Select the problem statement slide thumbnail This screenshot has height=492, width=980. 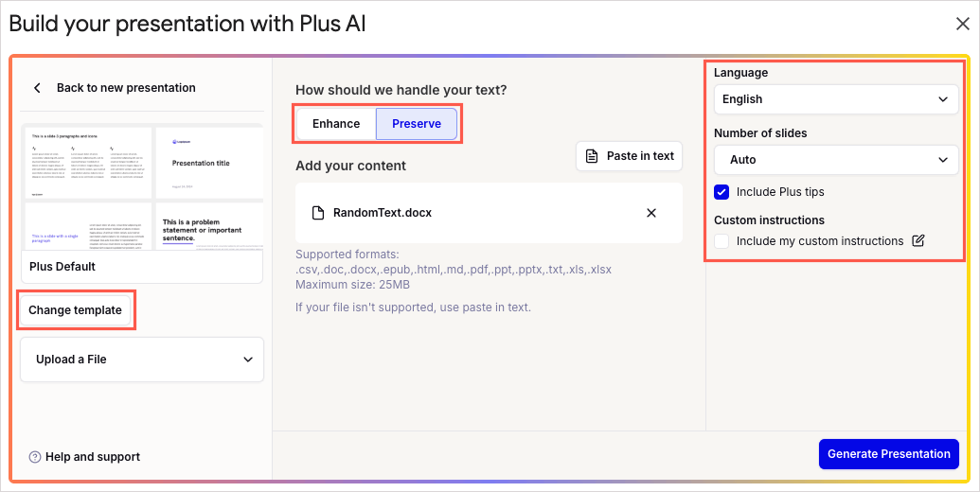209,226
